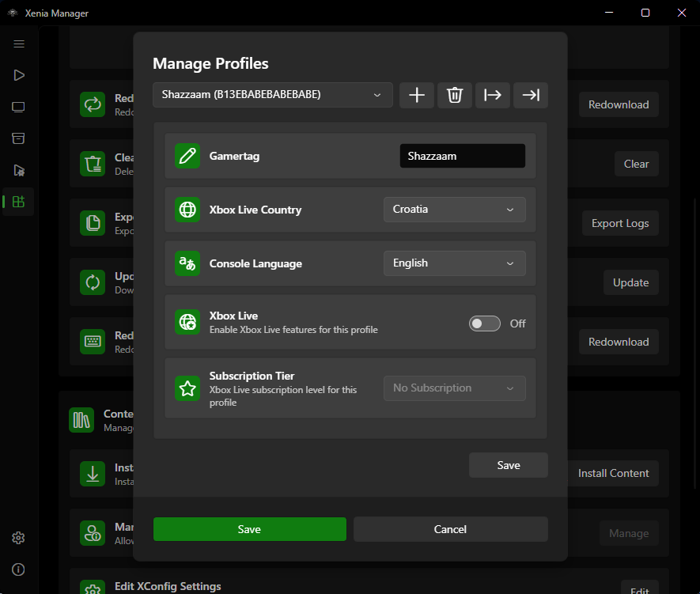Click the green install download arrow icon

[93, 474]
